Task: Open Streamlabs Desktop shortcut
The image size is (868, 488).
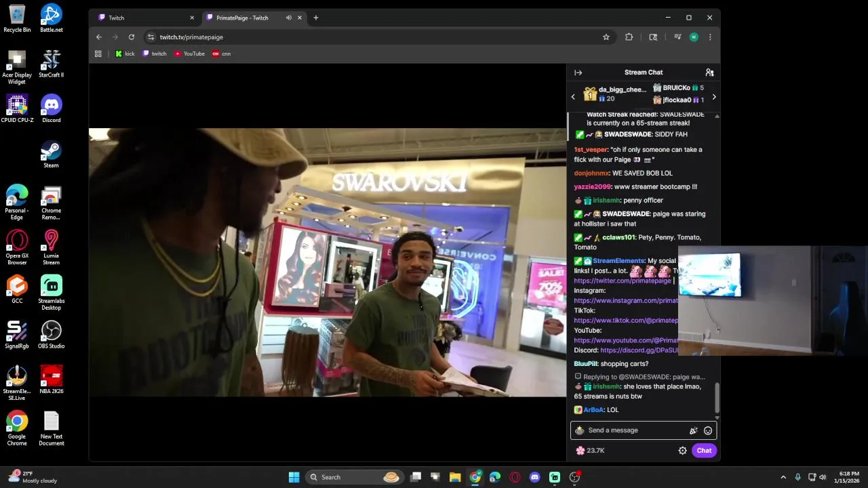Action: [52, 293]
